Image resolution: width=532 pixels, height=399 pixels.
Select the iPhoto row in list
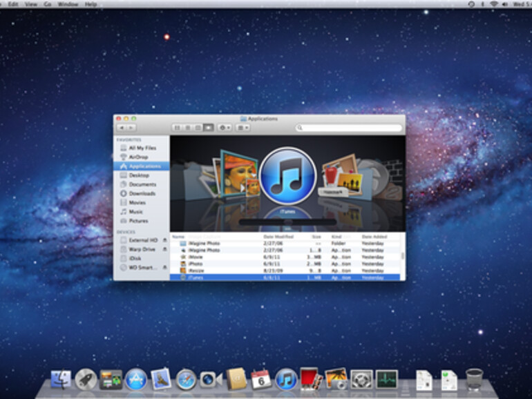[x=285, y=264]
